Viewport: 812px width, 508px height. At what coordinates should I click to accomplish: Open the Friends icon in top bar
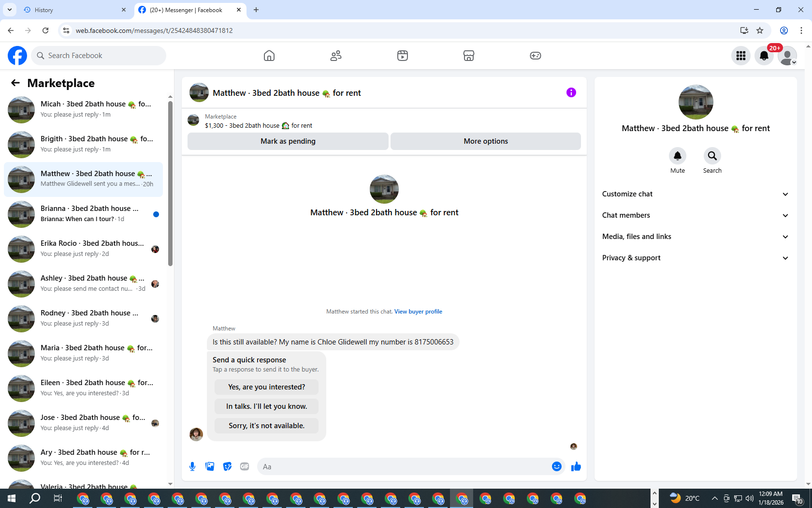point(336,56)
